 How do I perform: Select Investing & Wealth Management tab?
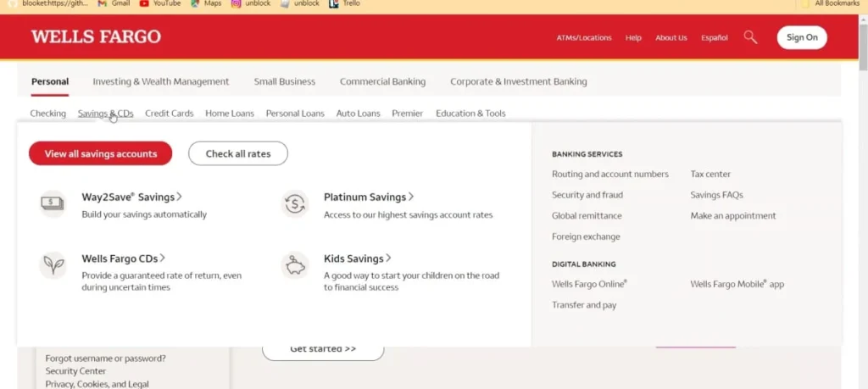click(160, 81)
